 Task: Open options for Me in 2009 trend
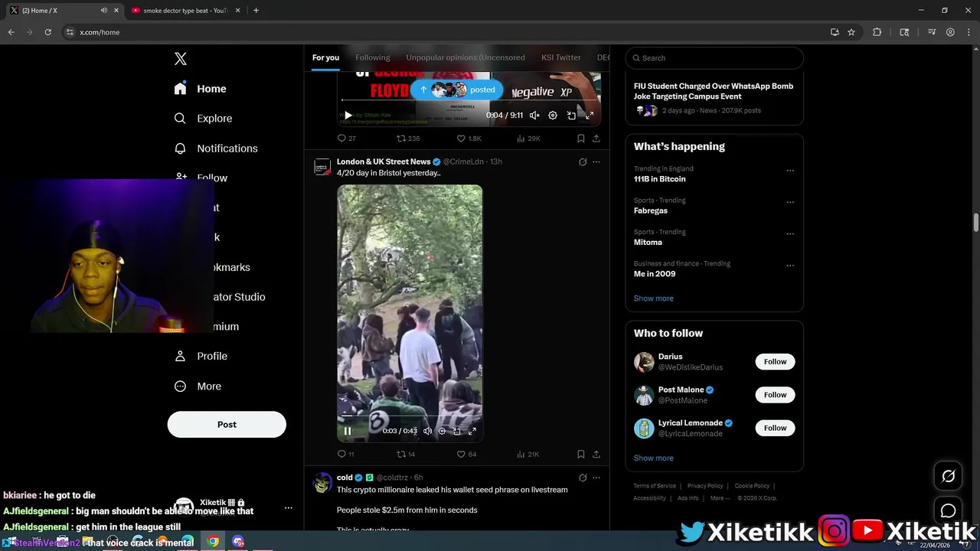790,266
